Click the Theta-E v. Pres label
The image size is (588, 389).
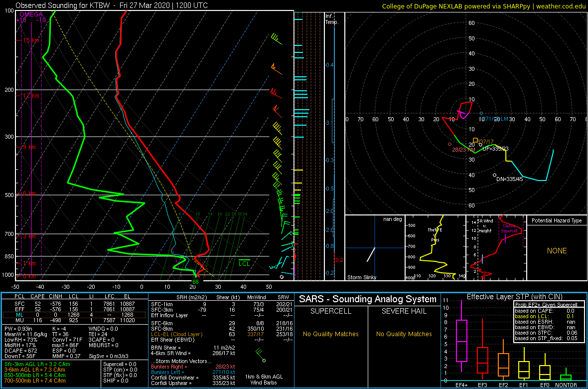(x=435, y=235)
